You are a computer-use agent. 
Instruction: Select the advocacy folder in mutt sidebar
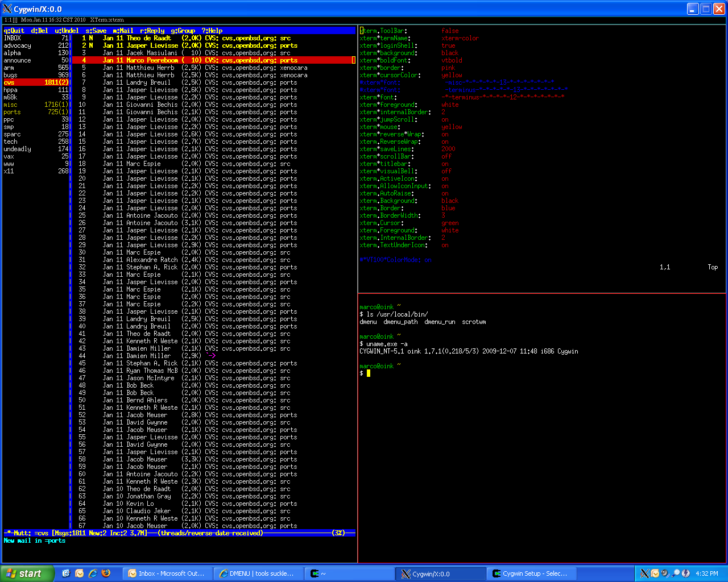pos(36,45)
